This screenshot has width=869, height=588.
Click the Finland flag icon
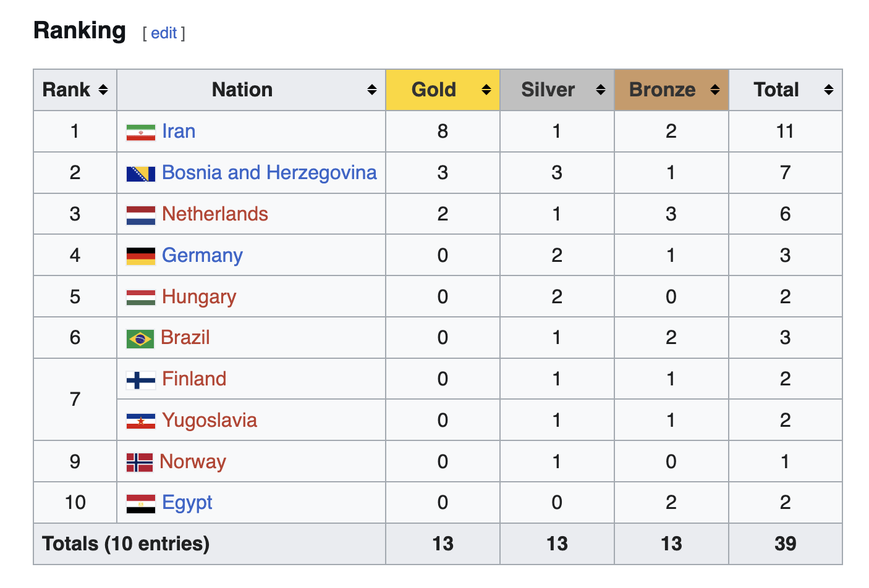point(140,380)
